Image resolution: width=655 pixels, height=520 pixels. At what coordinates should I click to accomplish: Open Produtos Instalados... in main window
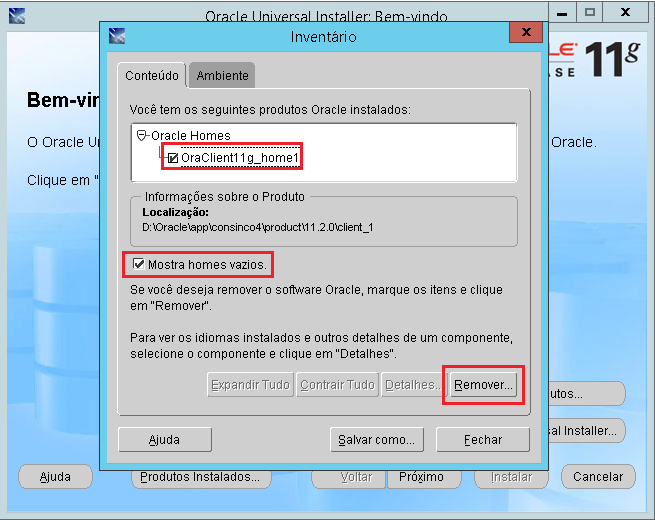point(201,477)
